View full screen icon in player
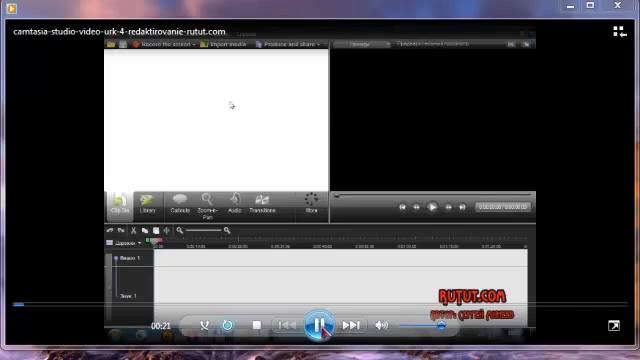The height and width of the screenshot is (360, 640). tap(613, 325)
